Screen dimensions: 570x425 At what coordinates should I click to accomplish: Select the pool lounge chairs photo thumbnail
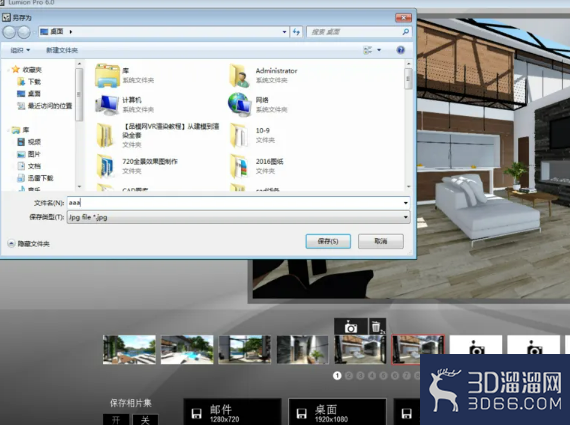tap(129, 349)
